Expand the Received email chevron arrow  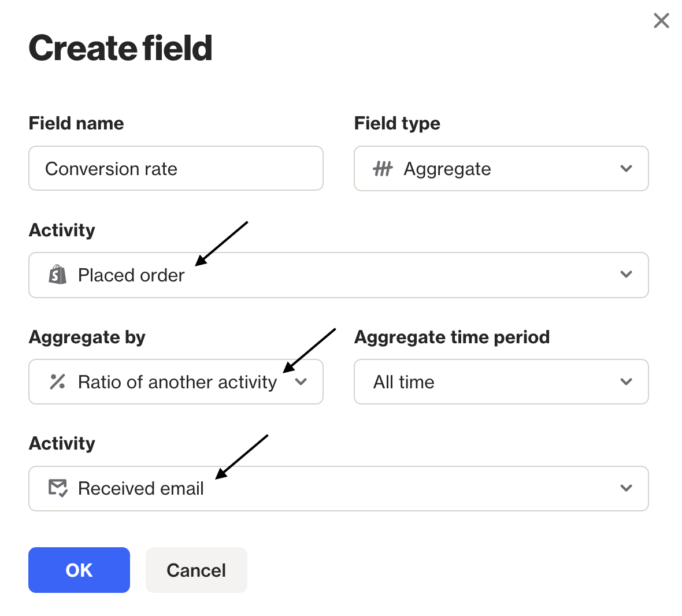click(x=626, y=488)
